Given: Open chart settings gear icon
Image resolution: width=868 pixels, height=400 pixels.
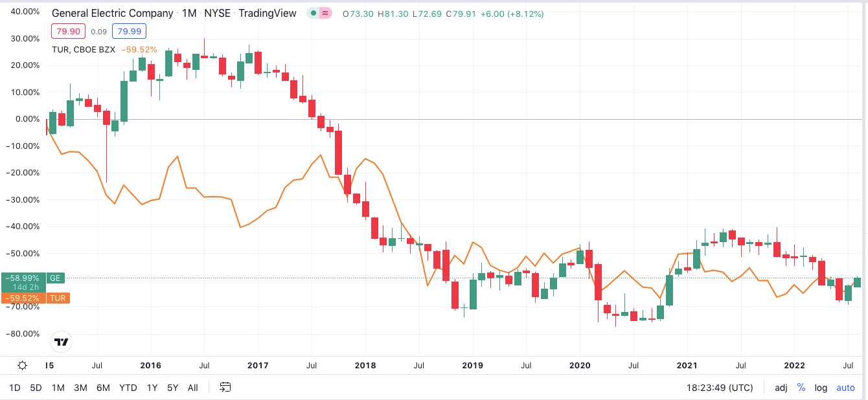Looking at the screenshot, I should [x=23, y=365].
